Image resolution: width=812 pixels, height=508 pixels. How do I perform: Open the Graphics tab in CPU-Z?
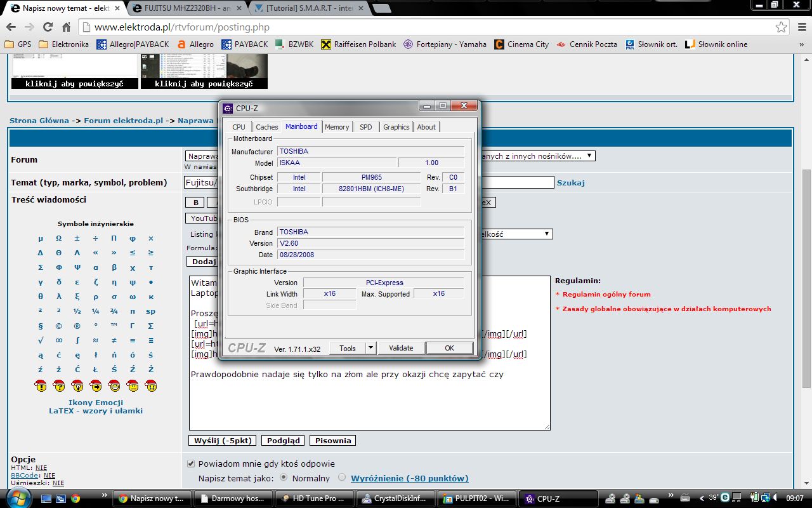pos(396,127)
